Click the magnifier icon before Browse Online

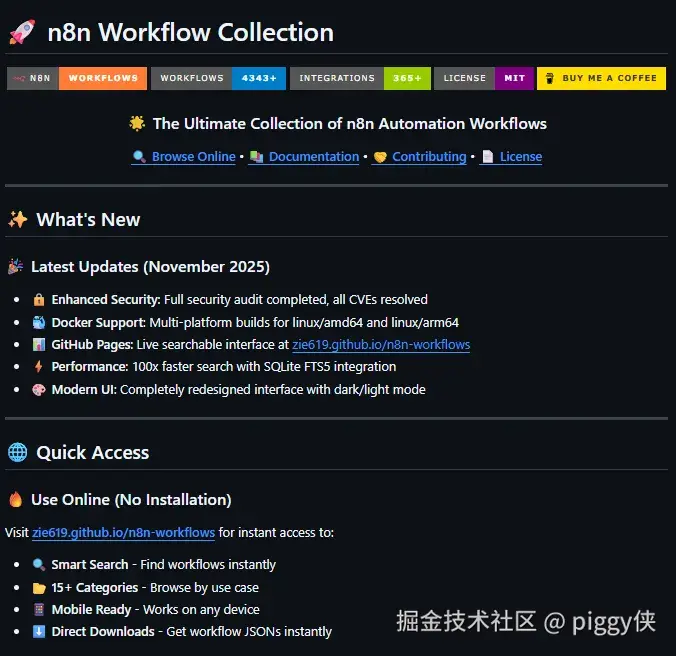pos(139,156)
